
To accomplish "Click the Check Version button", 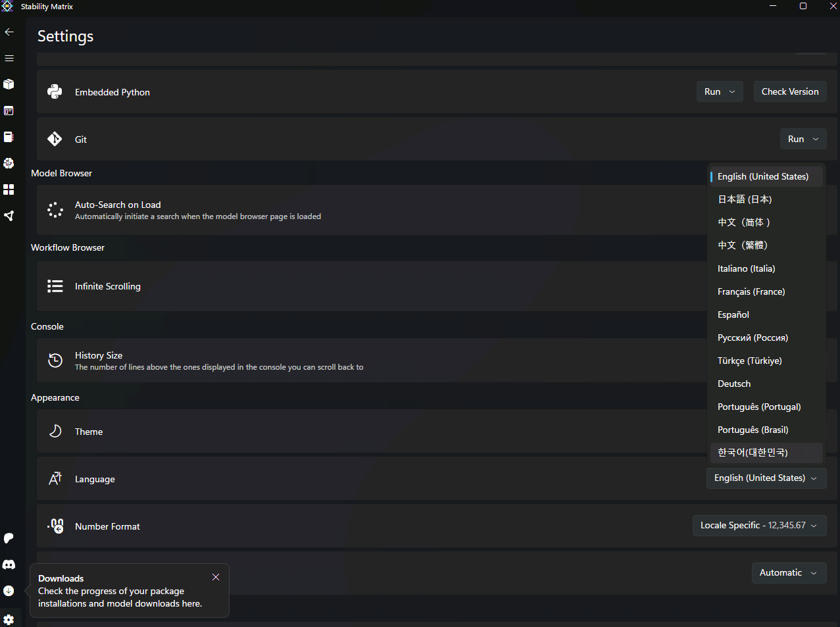I will pos(789,92).
